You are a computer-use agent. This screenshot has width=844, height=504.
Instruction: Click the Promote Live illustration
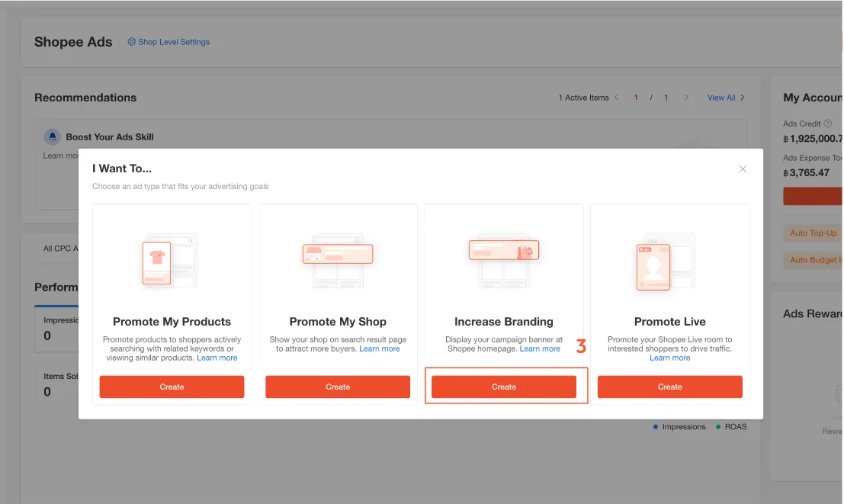click(666, 262)
